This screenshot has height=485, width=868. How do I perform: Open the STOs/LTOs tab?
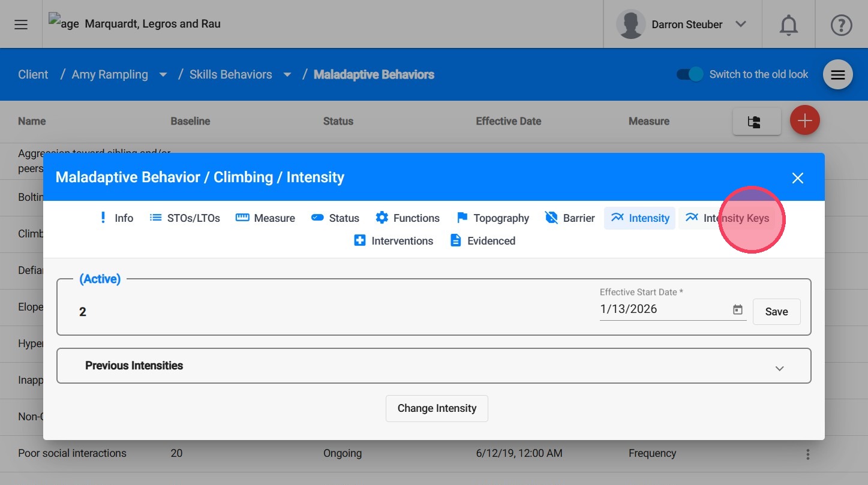(185, 218)
